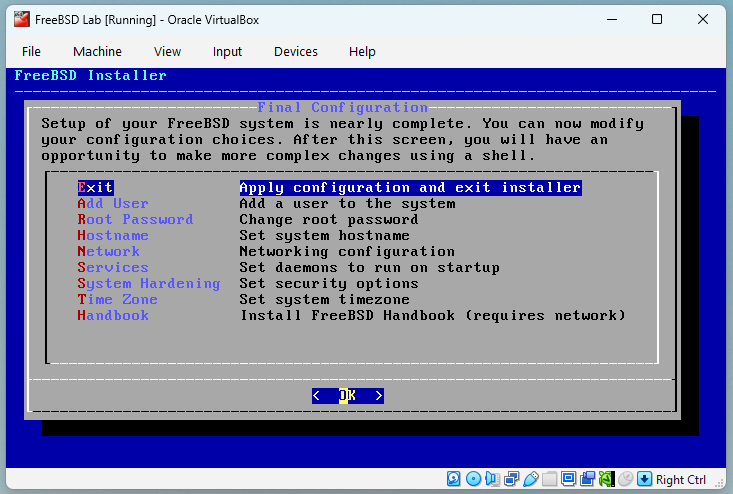Click the network adapters status icon
Viewport: 733px width, 494px height.
point(511,479)
